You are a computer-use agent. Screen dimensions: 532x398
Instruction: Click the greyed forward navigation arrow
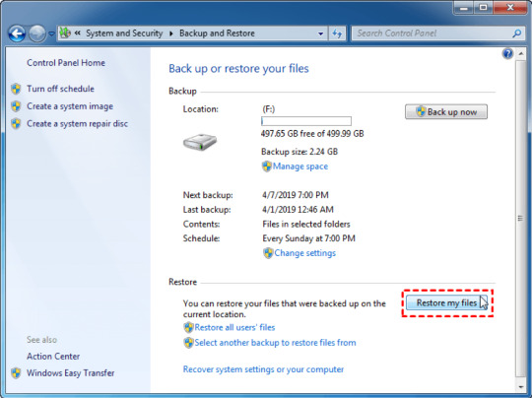tap(37, 33)
